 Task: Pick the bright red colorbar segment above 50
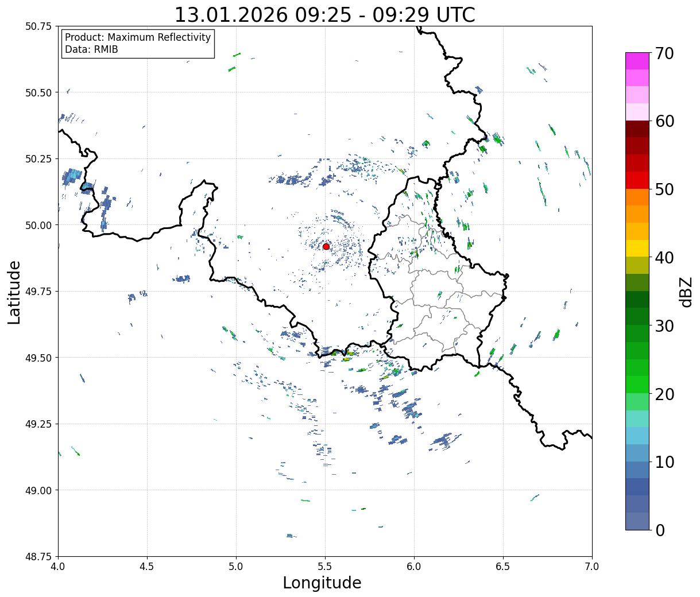point(637,180)
